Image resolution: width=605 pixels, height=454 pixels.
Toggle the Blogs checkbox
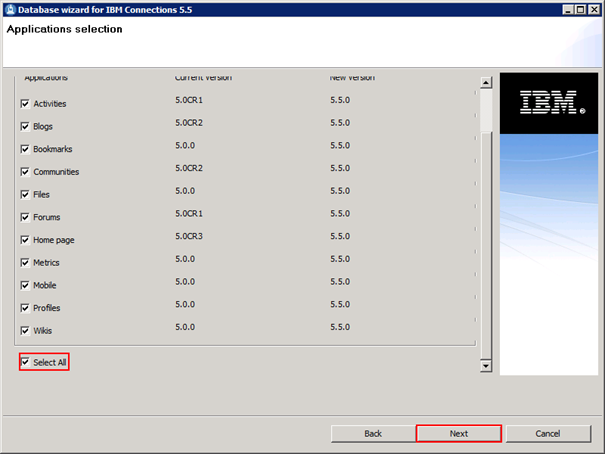[x=25, y=127]
